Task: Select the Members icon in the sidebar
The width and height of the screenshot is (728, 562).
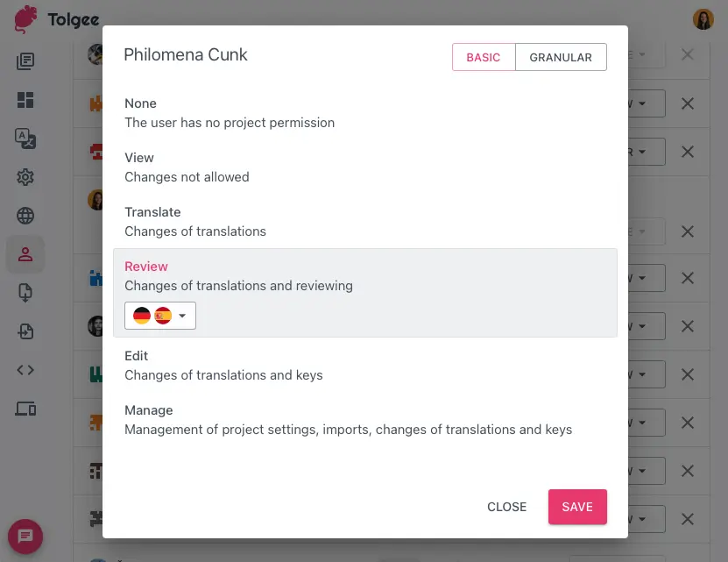Action: click(25, 254)
